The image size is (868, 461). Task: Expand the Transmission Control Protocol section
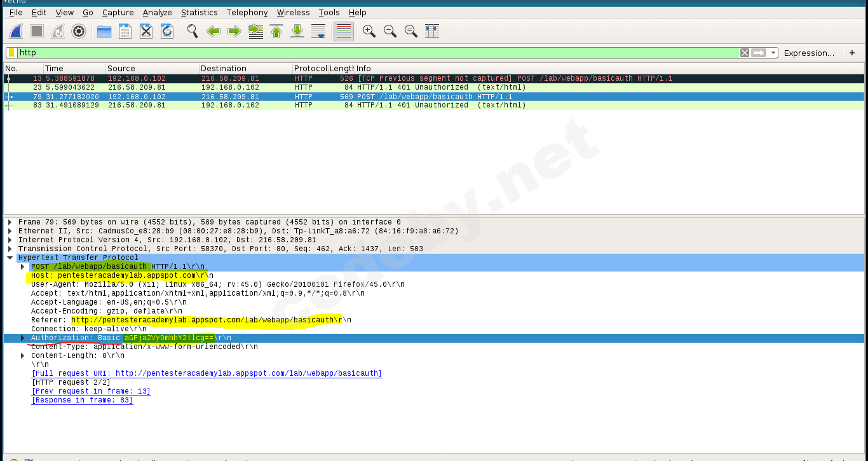pos(10,249)
